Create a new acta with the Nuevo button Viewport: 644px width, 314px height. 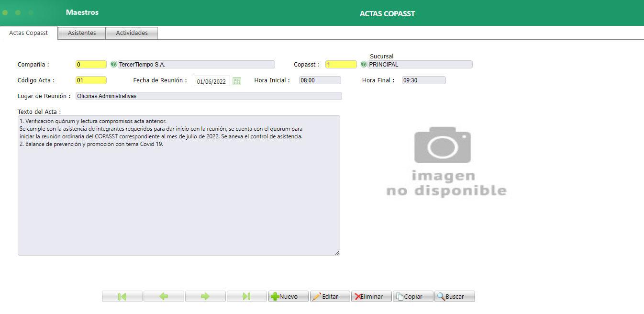pos(288,296)
